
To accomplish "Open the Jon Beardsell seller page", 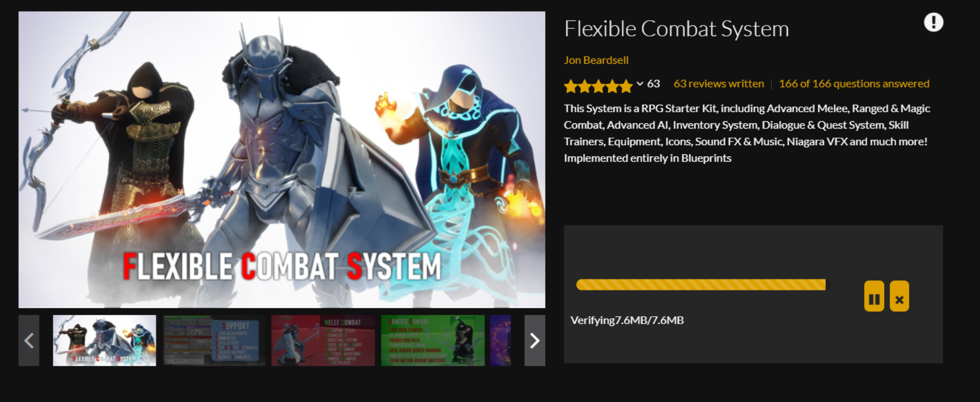I will point(596,60).
